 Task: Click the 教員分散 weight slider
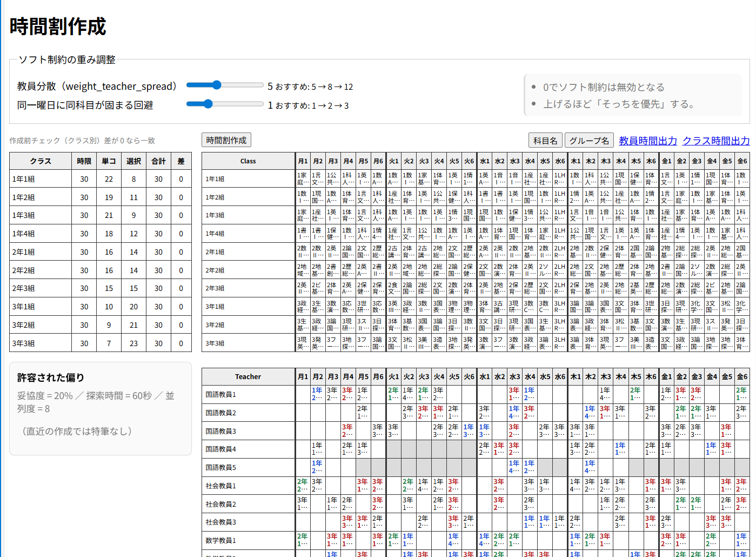[225, 85]
